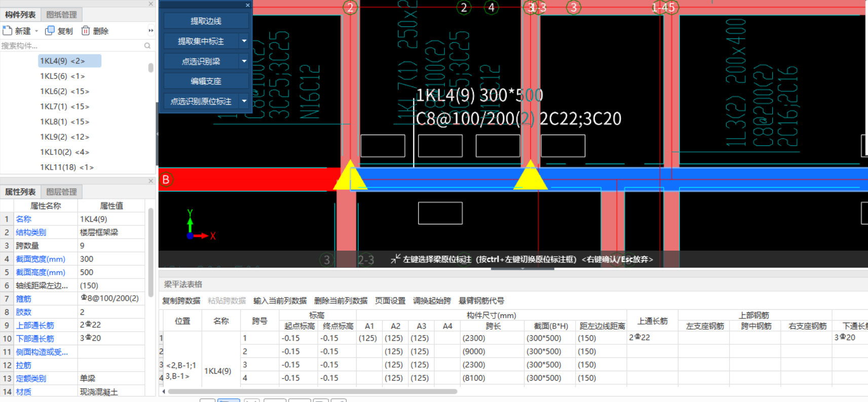Click the axis B bubble marker in drawing

pyautogui.click(x=166, y=180)
